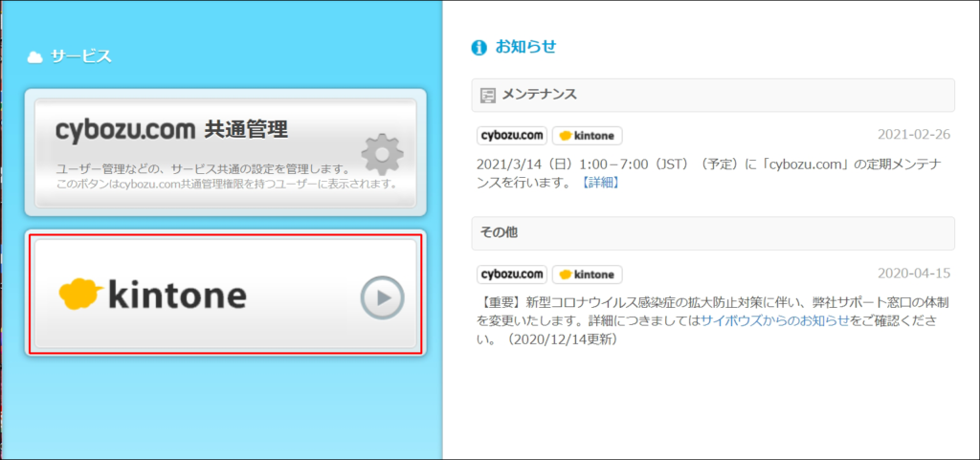Click the yellow kintone cloud logo in large button
This screenshot has width=980, height=460.
(x=80, y=294)
